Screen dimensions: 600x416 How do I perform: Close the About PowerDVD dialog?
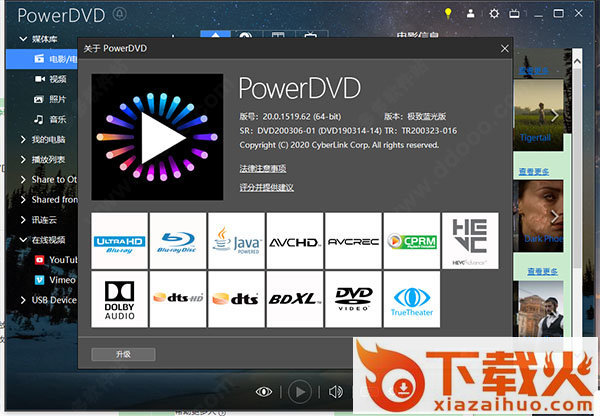click(x=505, y=49)
